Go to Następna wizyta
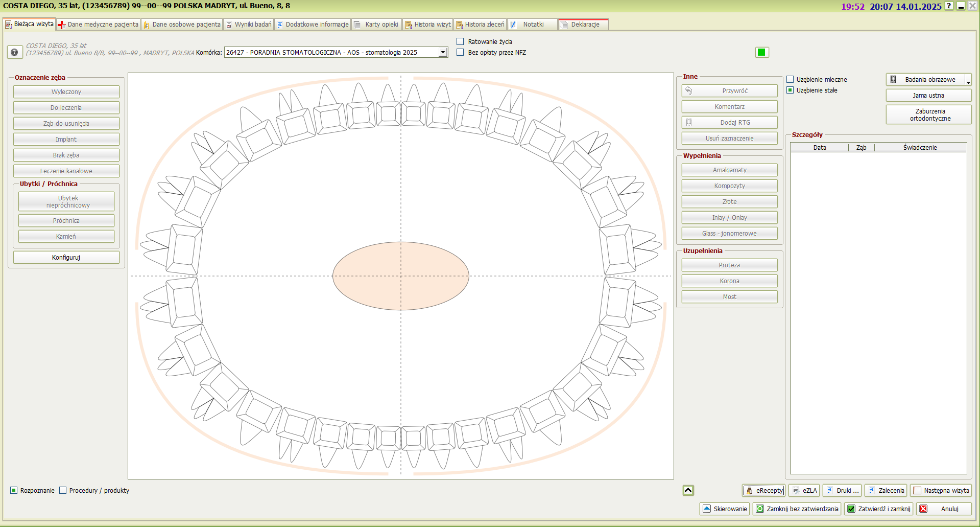Viewport: 980px width, 527px height. click(x=941, y=490)
